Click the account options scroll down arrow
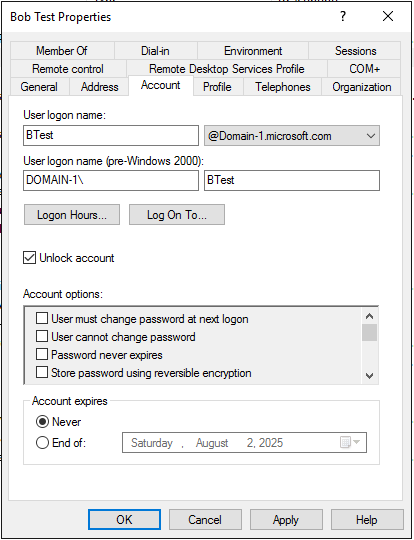 pos(370,376)
